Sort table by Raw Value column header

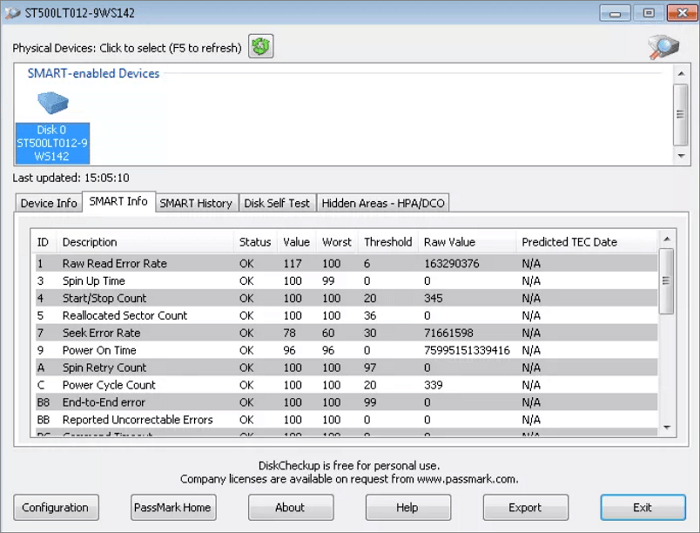[x=449, y=242]
